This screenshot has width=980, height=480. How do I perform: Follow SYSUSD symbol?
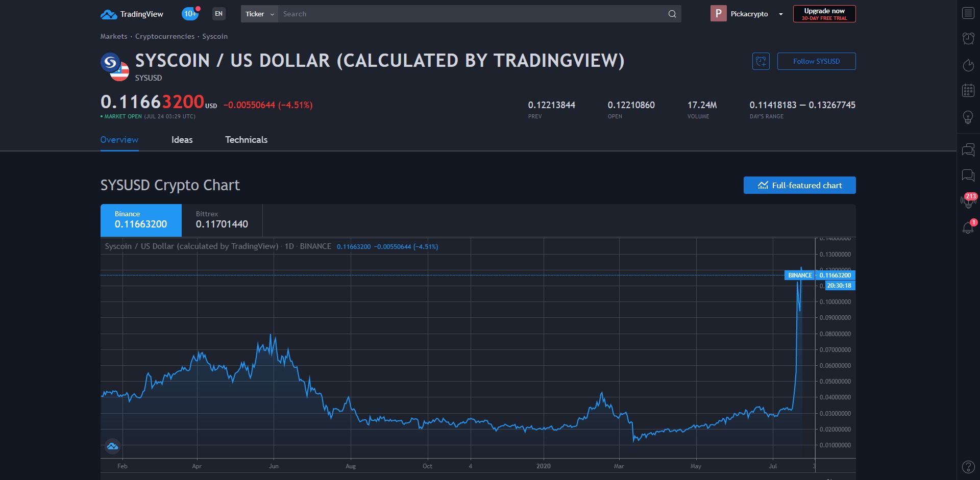coord(816,61)
